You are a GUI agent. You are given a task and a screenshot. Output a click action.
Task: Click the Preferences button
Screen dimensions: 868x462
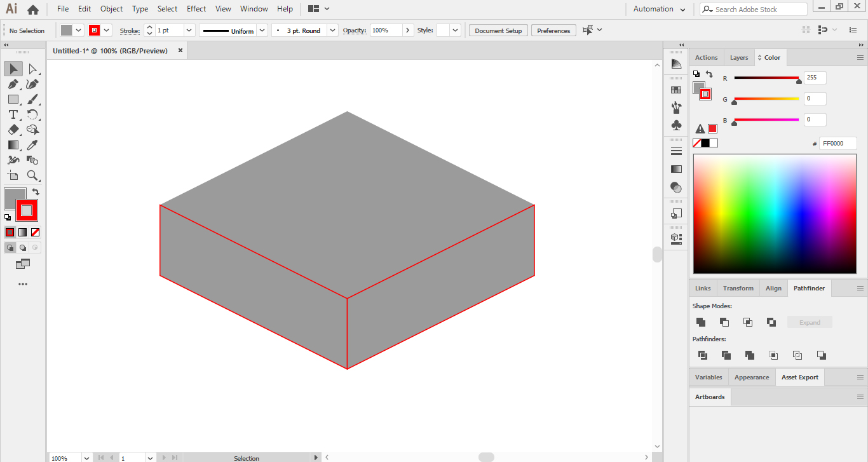coord(553,31)
